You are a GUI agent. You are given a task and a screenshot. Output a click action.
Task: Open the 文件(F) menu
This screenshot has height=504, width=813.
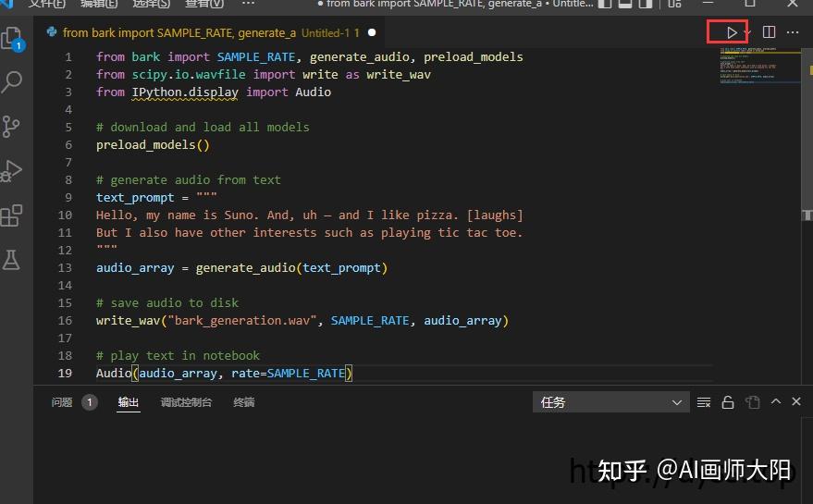(47, 4)
